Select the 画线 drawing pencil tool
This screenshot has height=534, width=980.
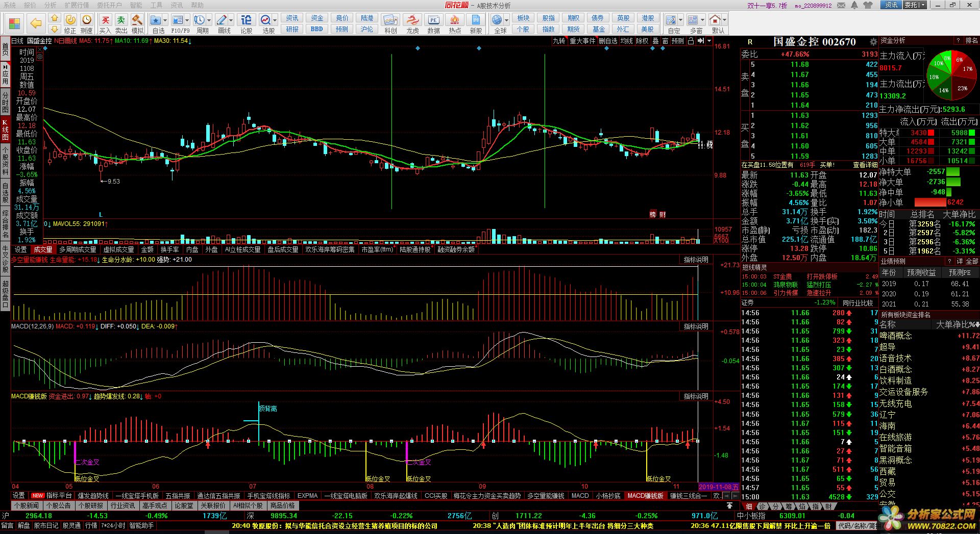[222, 21]
